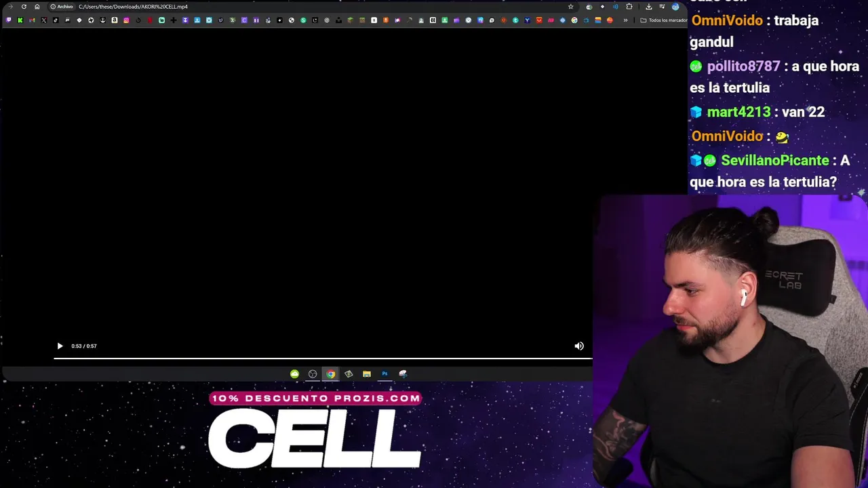Open the Gmail bookmark

(x=32, y=20)
